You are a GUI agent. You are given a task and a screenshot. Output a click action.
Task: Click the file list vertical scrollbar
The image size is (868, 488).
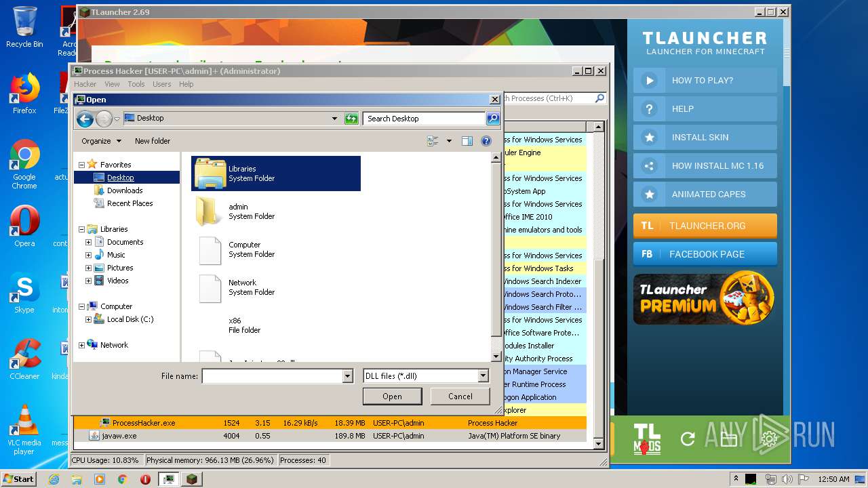[496, 258]
